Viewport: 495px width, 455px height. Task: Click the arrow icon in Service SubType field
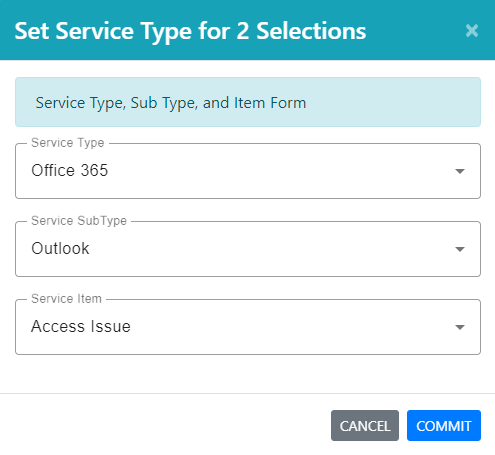[460, 249]
